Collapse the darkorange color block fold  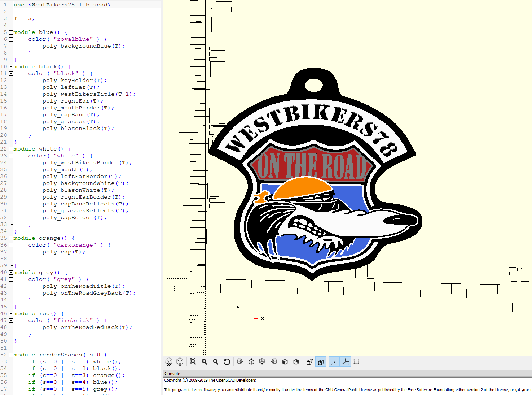(x=11, y=245)
